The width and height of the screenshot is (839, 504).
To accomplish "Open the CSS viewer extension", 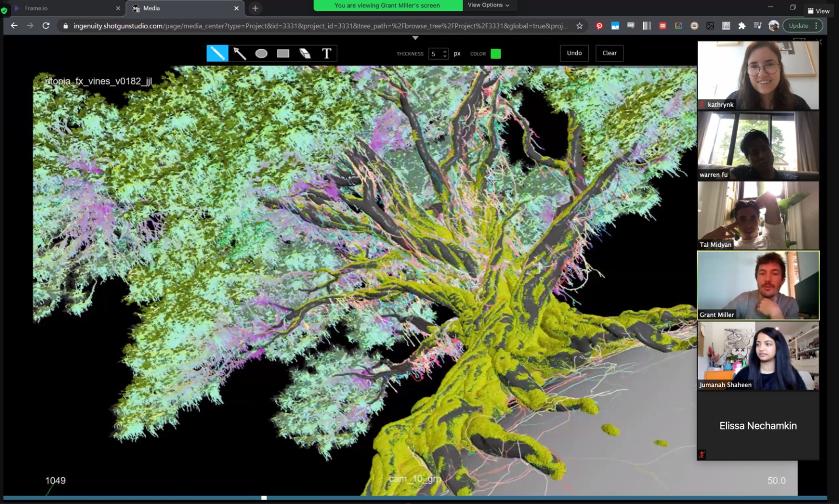I will click(x=631, y=25).
